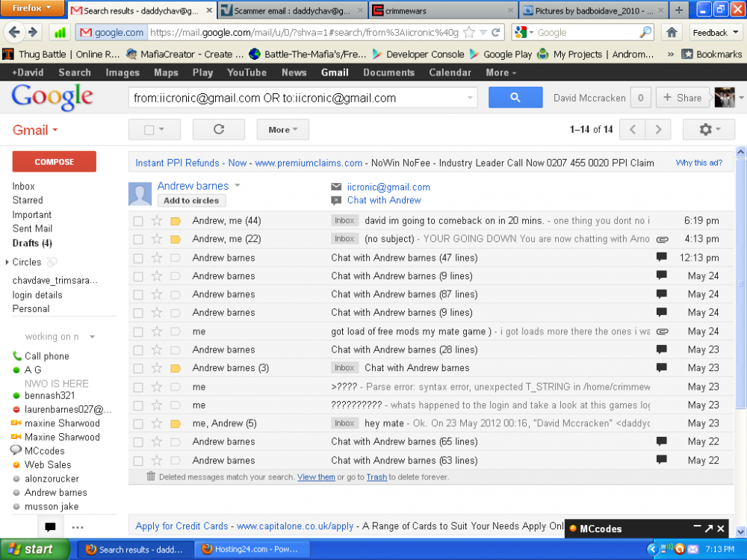Click the blue search magnifier button
The height and width of the screenshot is (560, 747).
coord(515,98)
